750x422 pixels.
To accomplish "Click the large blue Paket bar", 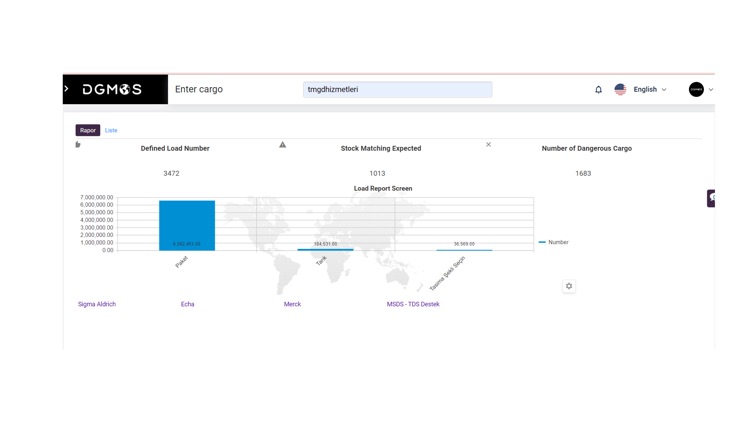I will 187,225.
